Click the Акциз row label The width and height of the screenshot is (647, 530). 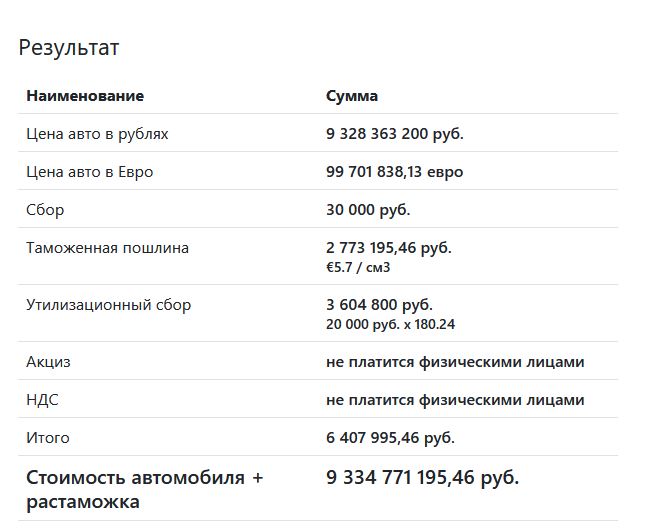coord(48,362)
